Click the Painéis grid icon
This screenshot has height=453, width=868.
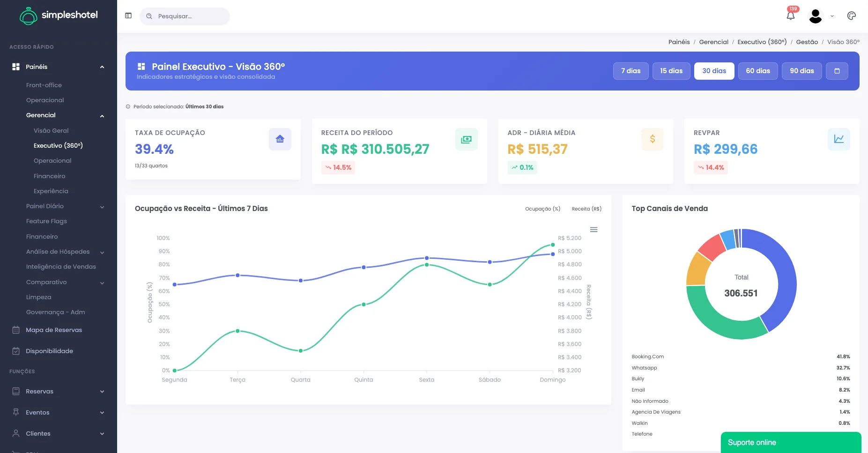tap(16, 67)
